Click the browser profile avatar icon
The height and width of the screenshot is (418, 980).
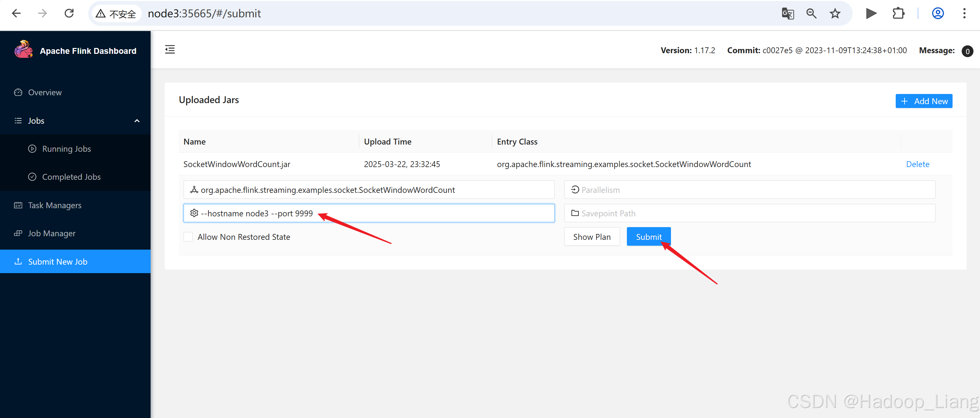point(938,14)
